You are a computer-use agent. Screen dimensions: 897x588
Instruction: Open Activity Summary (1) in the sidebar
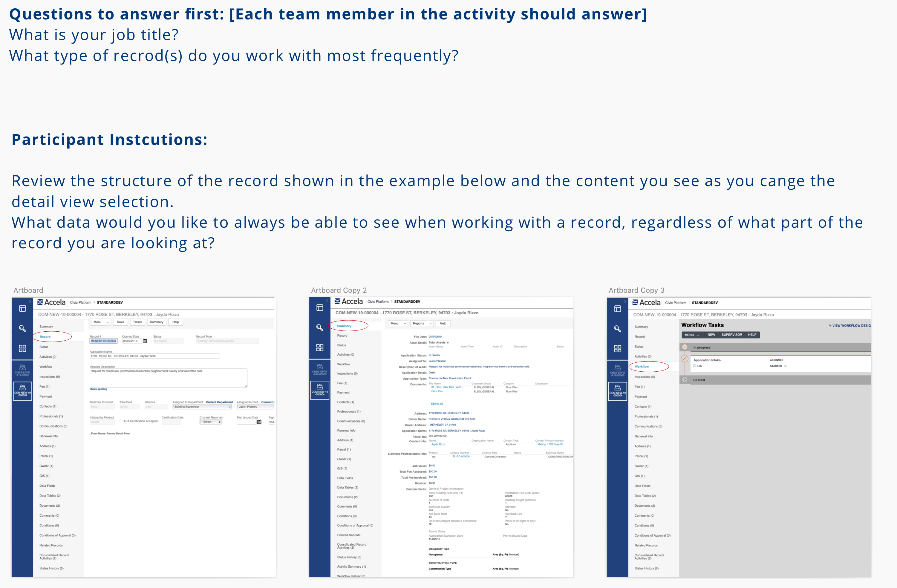[x=351, y=566]
